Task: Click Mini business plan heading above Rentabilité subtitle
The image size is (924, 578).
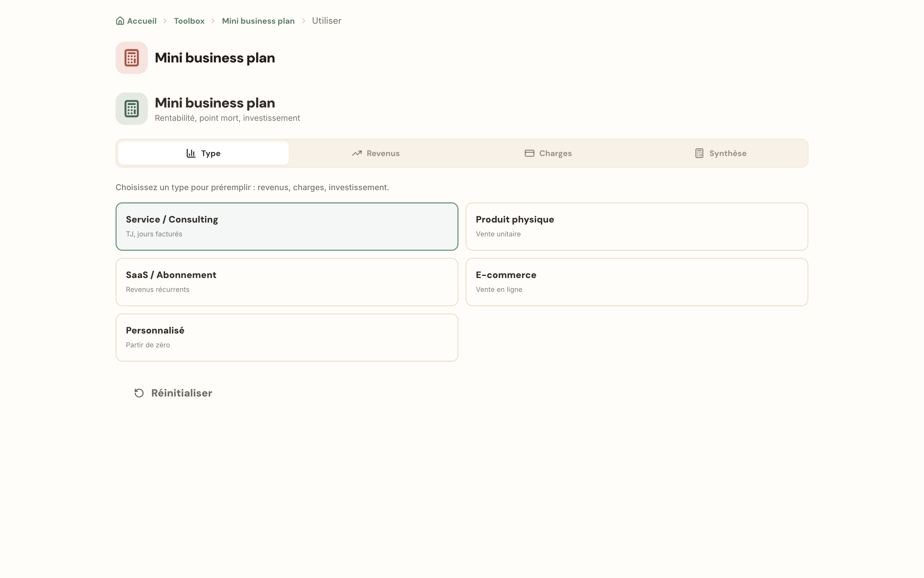Action: point(215,103)
